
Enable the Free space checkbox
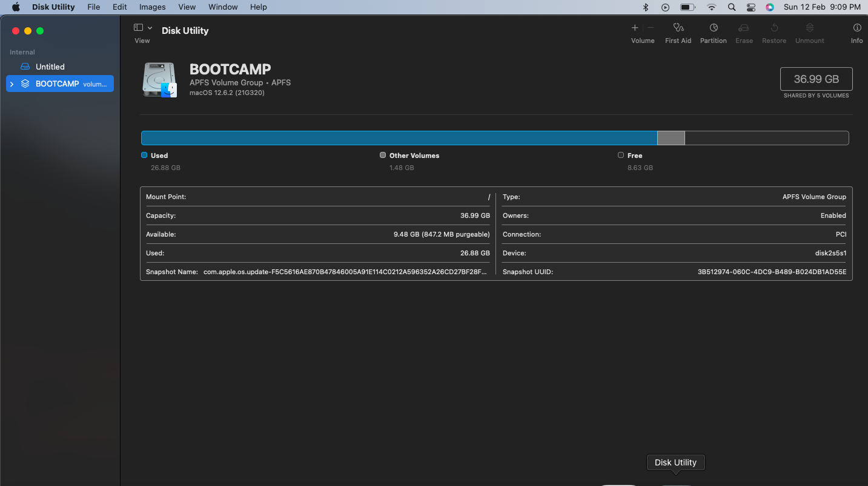[620, 155]
